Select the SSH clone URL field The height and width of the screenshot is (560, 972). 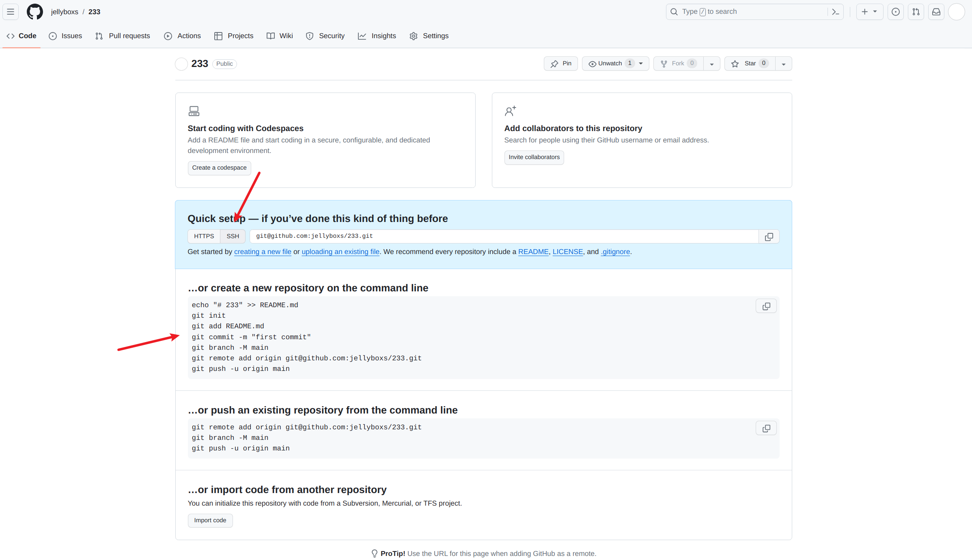[504, 237]
